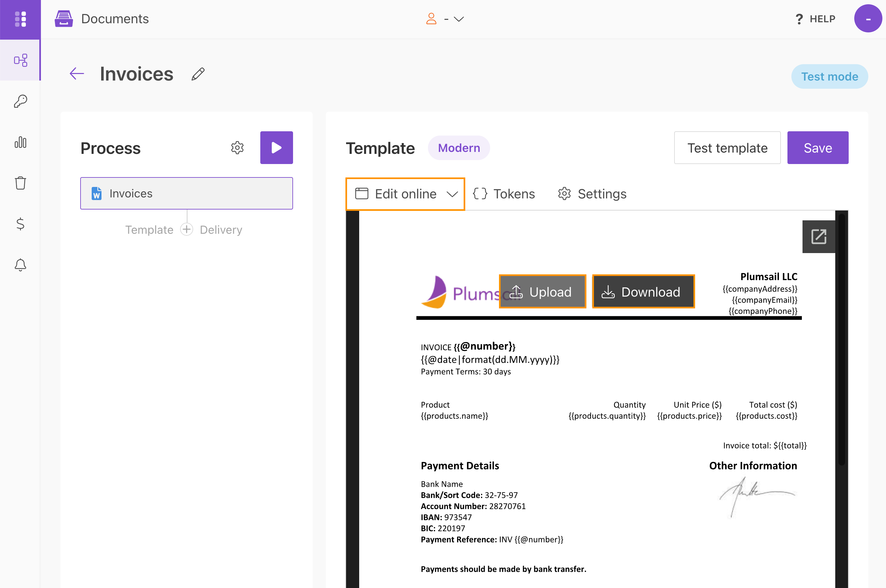Open Process settings gear icon
The image size is (886, 588).
[x=237, y=148]
